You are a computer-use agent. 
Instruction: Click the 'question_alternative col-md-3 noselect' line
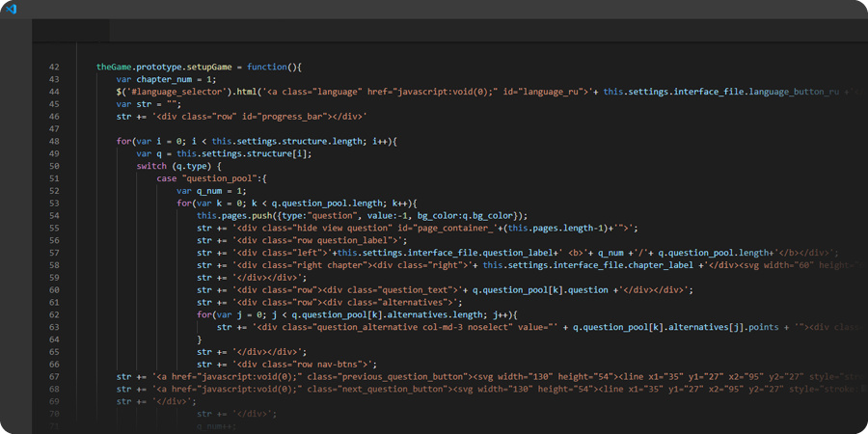pyautogui.click(x=541, y=327)
